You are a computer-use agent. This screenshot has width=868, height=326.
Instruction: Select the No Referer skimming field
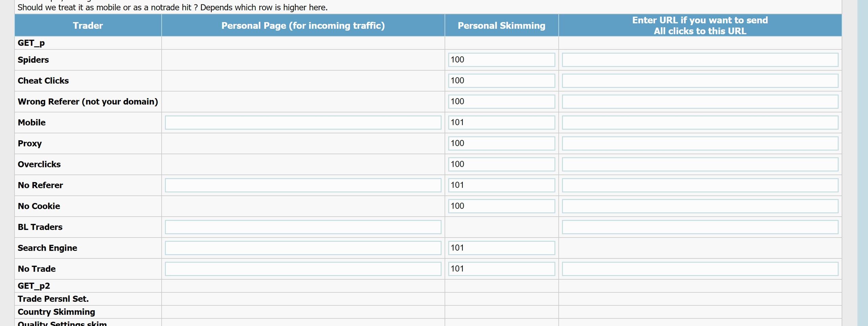click(501, 185)
